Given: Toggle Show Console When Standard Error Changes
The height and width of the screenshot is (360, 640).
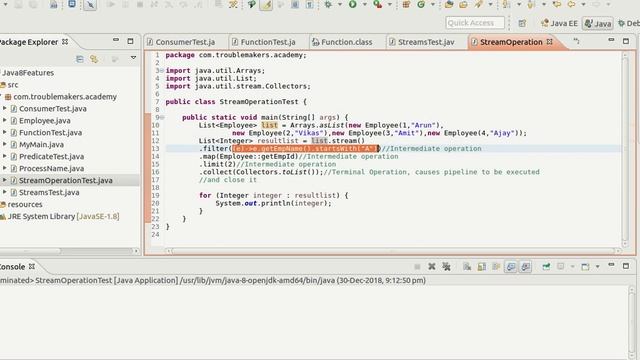Looking at the screenshot, I should [x=525, y=267].
